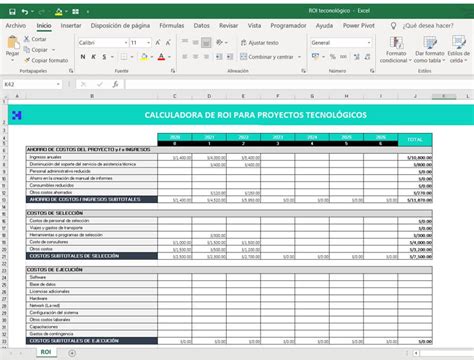
Task: Open the font color dropdown arrow
Action: coord(169,57)
